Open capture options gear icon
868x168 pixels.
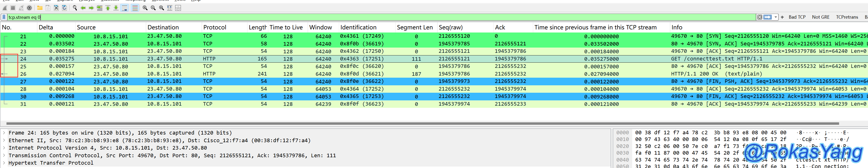tap(29, 8)
